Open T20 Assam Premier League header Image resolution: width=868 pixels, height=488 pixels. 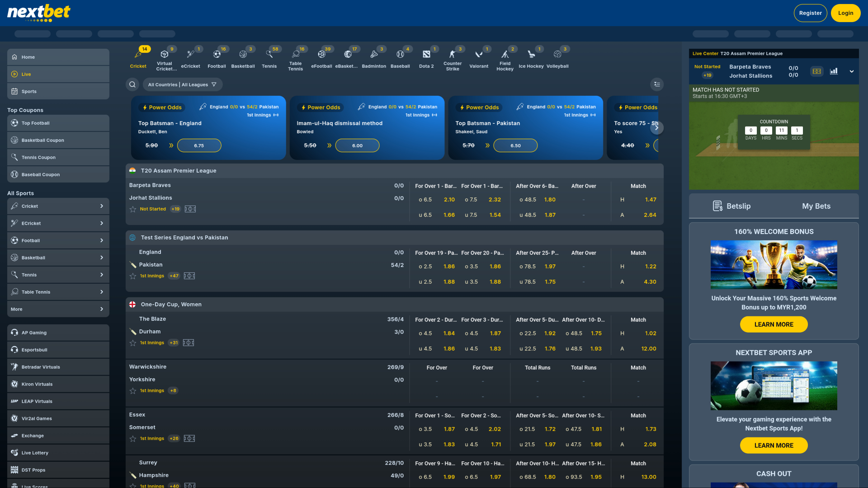tap(394, 171)
